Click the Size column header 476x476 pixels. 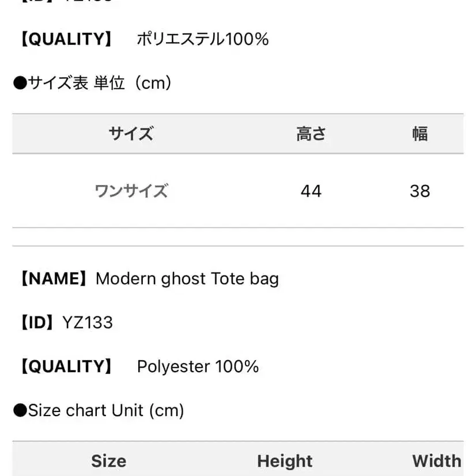tap(108, 461)
